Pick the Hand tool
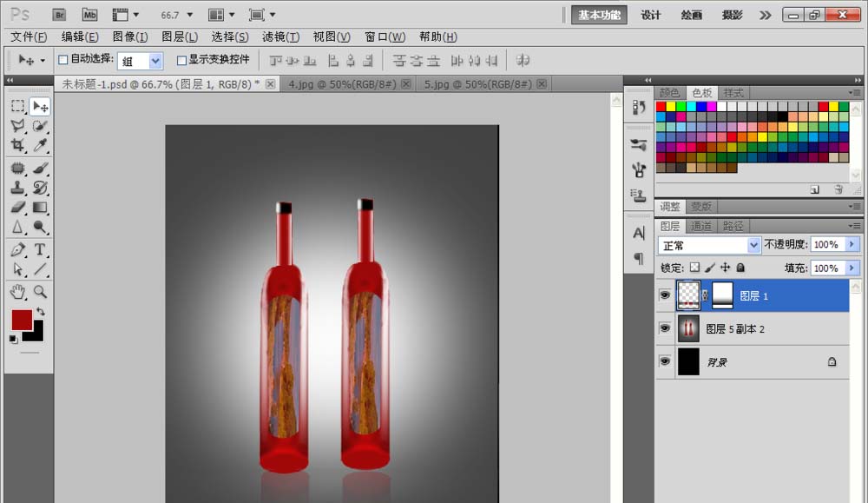 pos(17,291)
